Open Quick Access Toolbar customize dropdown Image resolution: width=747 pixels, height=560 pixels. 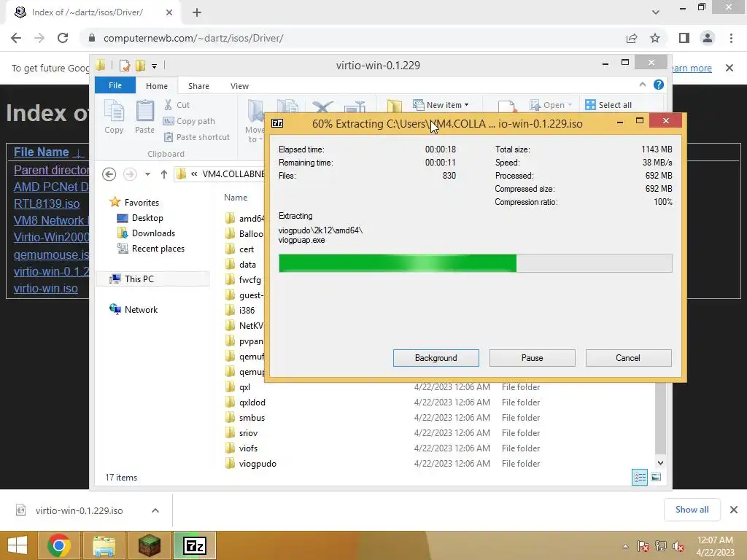tap(154, 66)
